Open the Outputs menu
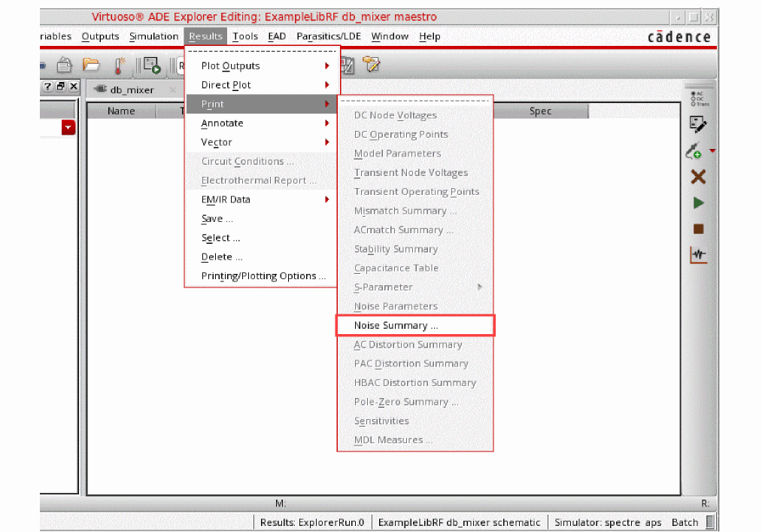Viewport: 762px width, 532px height. 100,36
